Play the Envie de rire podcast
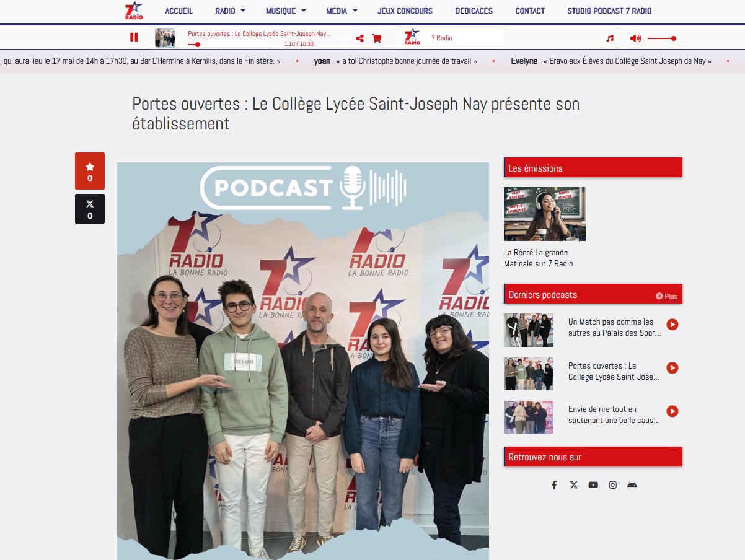 click(x=672, y=411)
